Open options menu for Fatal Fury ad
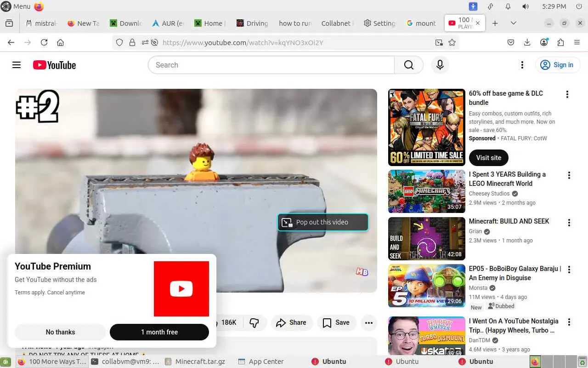Viewport: 588px width, 368px height. coord(567,94)
